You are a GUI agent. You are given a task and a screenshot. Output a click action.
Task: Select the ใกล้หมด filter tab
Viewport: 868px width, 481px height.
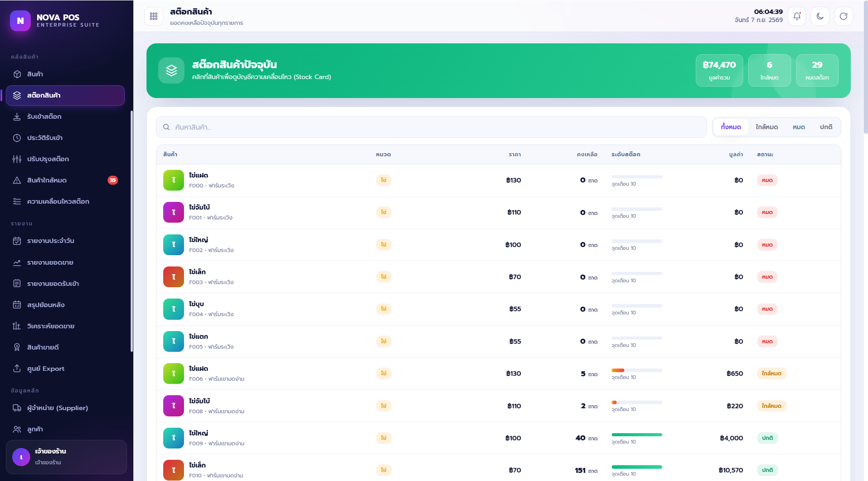point(767,127)
